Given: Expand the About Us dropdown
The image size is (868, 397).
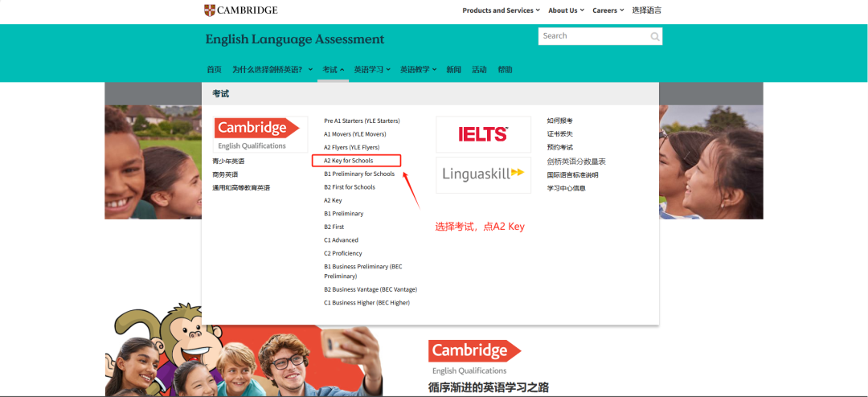Looking at the screenshot, I should 566,10.
